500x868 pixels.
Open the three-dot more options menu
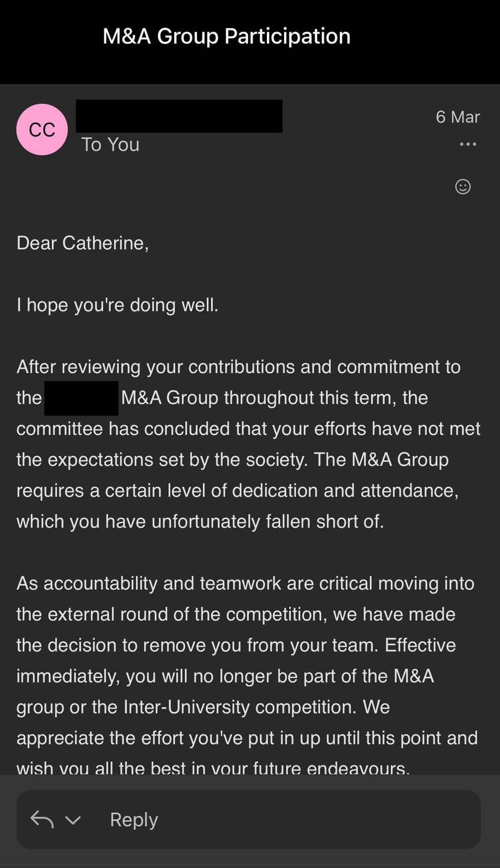tap(468, 144)
